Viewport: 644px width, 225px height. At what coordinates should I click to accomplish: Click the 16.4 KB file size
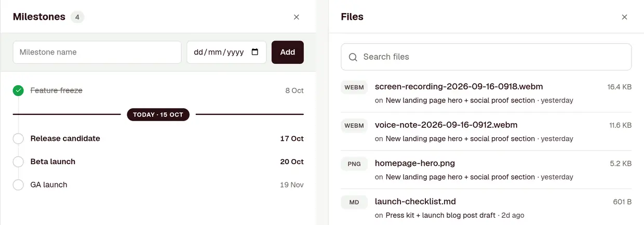click(x=619, y=87)
